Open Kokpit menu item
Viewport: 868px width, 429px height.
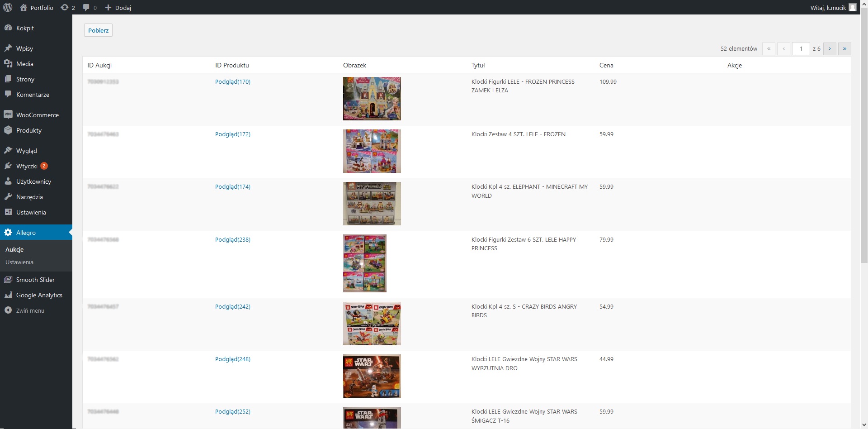pyautogui.click(x=36, y=28)
